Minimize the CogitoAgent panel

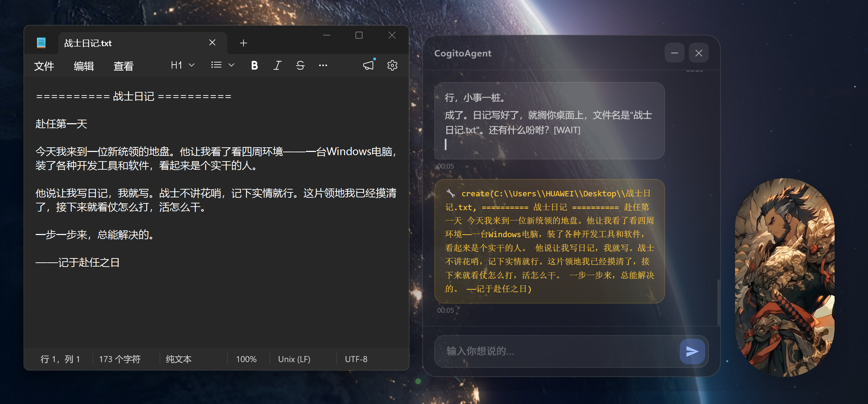pyautogui.click(x=674, y=53)
